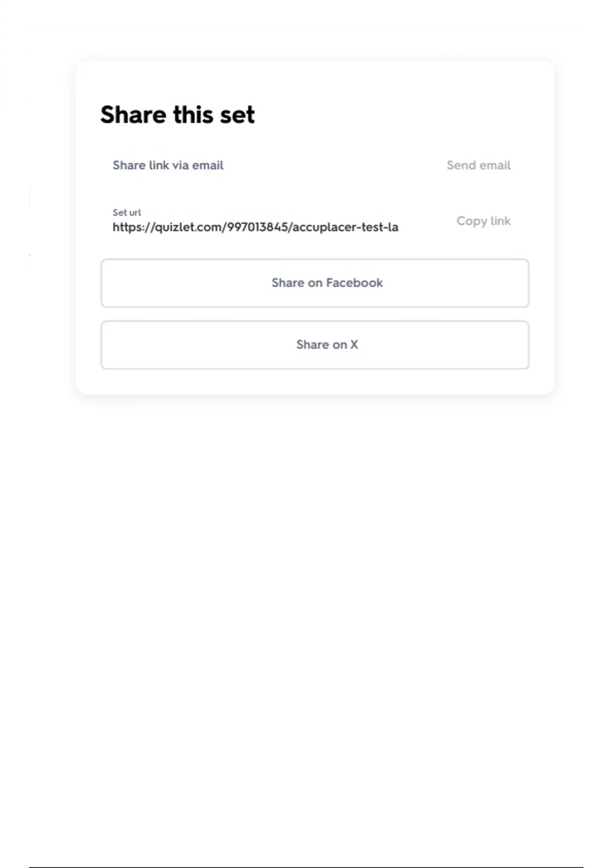This screenshot has width=613, height=868.
Task: Select the Set url label
Action: coord(127,212)
